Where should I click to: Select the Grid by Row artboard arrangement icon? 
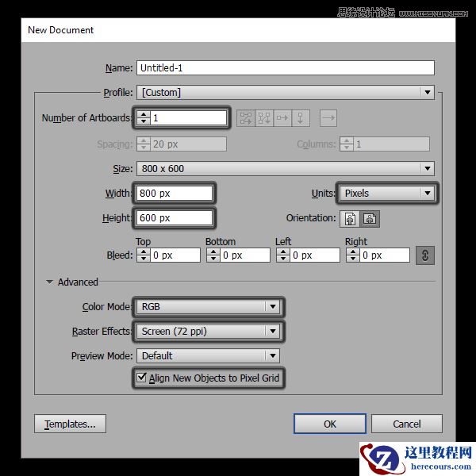tap(246, 118)
